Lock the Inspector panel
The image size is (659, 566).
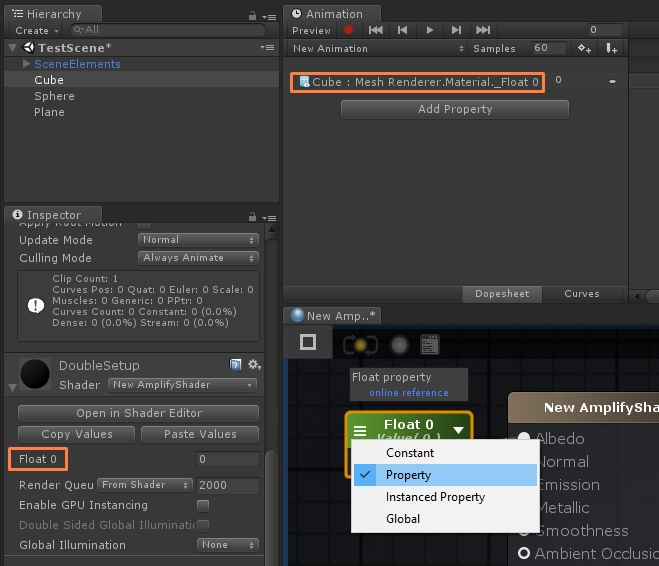point(252,217)
